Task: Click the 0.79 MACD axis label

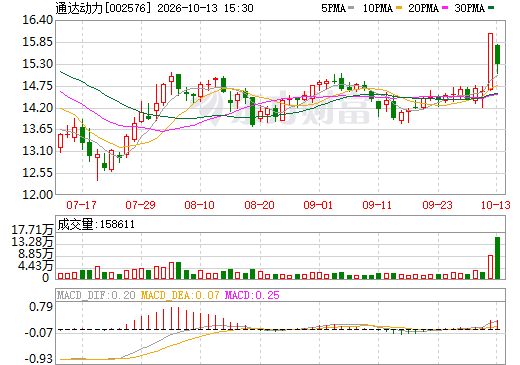Action: click(41, 307)
